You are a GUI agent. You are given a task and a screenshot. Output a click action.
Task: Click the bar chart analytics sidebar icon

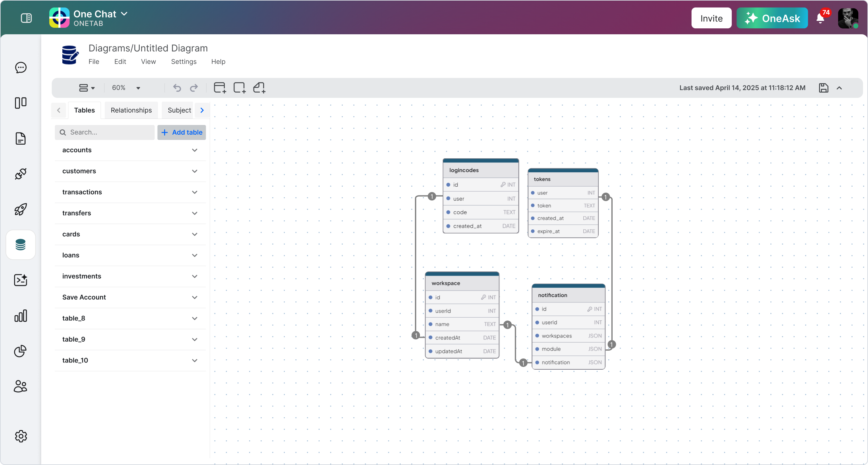(21, 316)
